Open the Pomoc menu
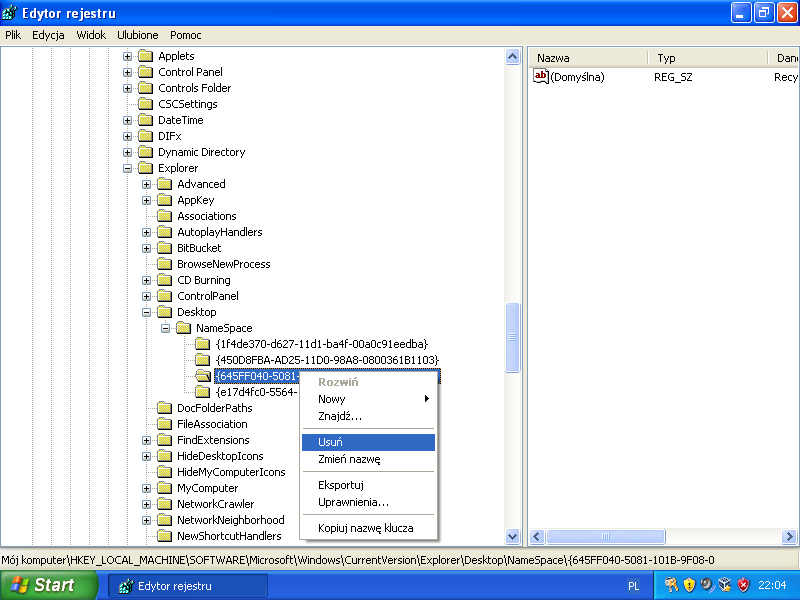The image size is (800, 600). pyautogui.click(x=186, y=35)
